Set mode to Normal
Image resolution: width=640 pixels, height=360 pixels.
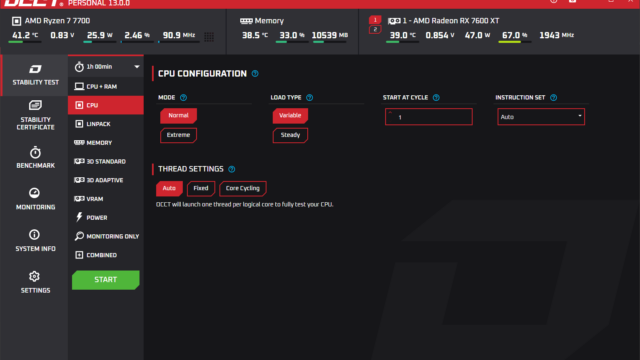(x=178, y=116)
